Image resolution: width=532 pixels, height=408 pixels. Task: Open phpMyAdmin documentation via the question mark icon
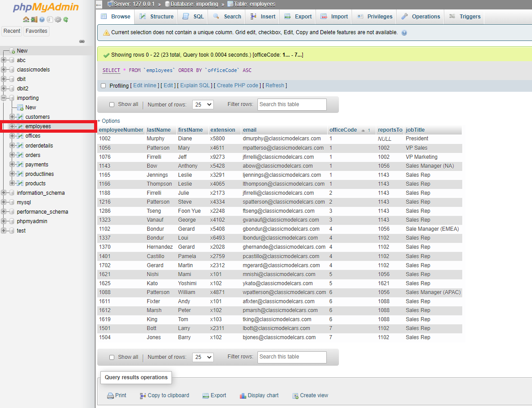point(41,20)
